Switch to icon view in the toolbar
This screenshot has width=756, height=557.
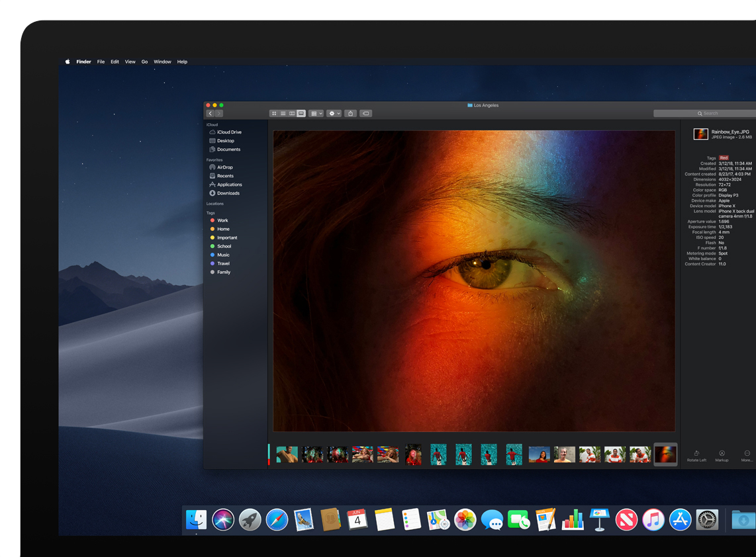[x=273, y=113]
